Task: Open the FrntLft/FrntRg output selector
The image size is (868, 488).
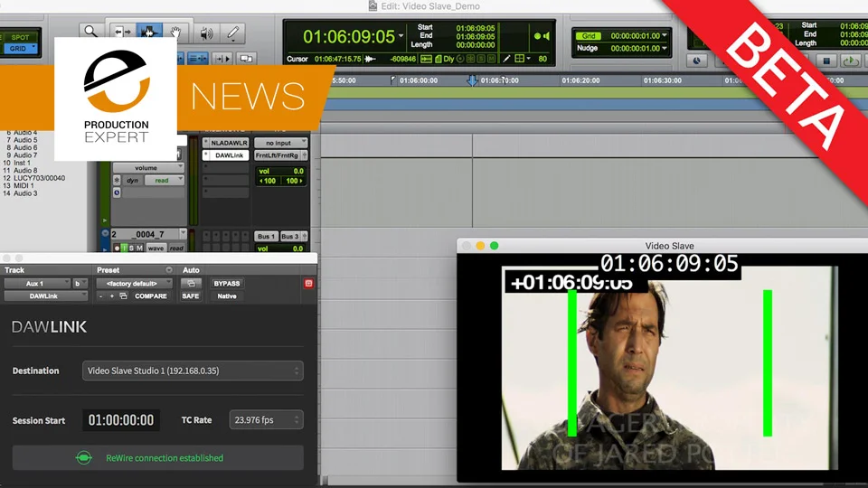Action: (280, 155)
